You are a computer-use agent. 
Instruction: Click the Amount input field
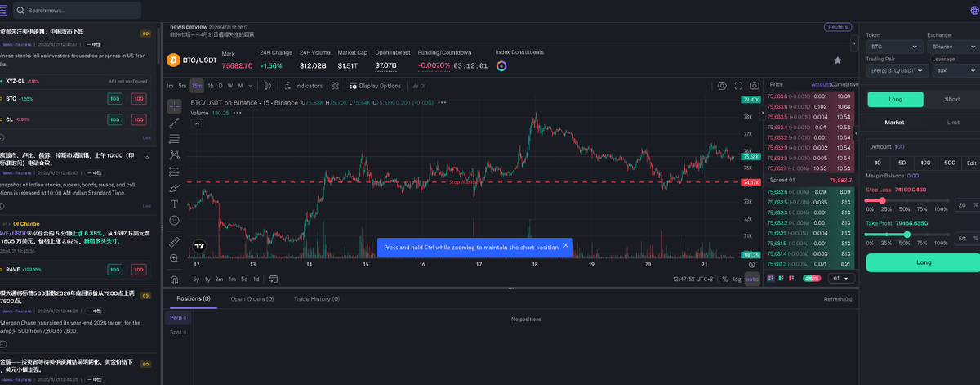[x=923, y=146]
